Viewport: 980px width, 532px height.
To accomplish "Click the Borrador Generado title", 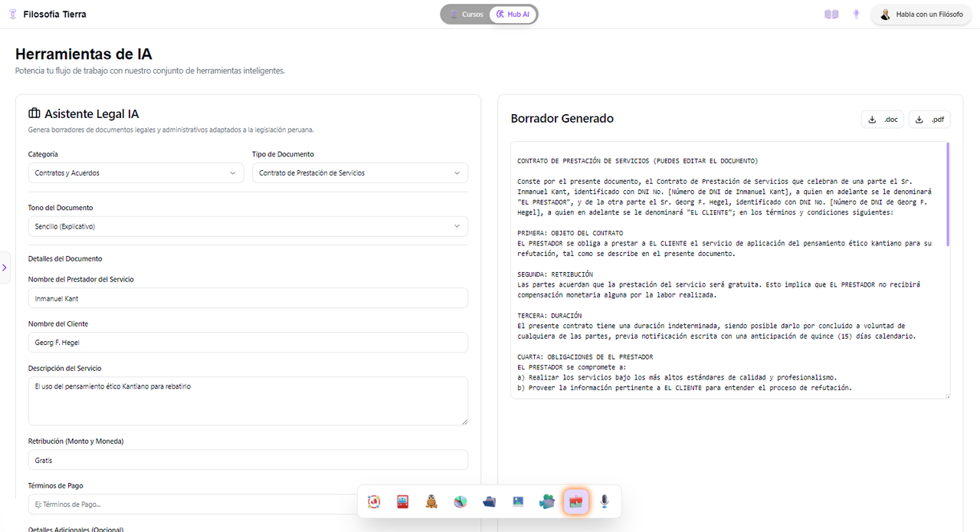I will [562, 119].
